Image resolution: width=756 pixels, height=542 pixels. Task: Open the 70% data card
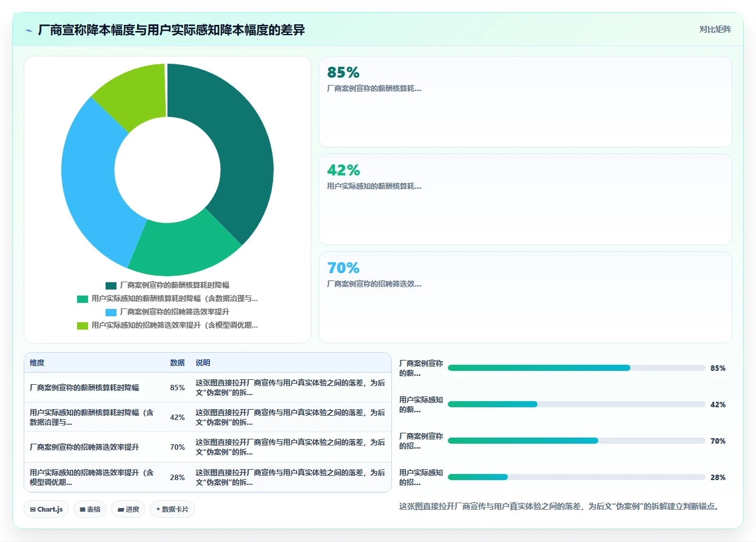[525, 297]
